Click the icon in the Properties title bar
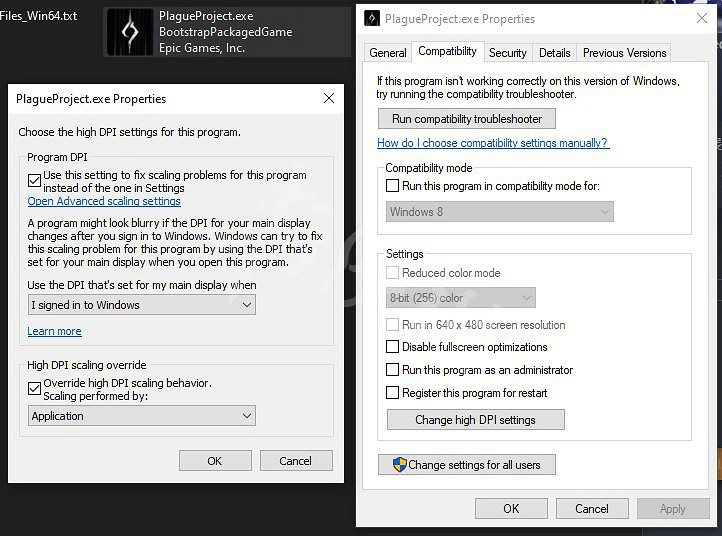The image size is (722, 536). pos(372,18)
